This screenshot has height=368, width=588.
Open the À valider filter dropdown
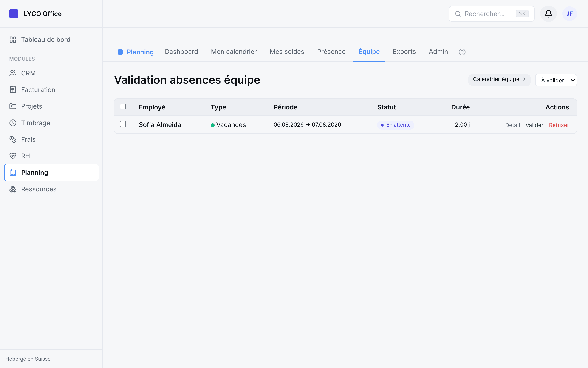[556, 80]
